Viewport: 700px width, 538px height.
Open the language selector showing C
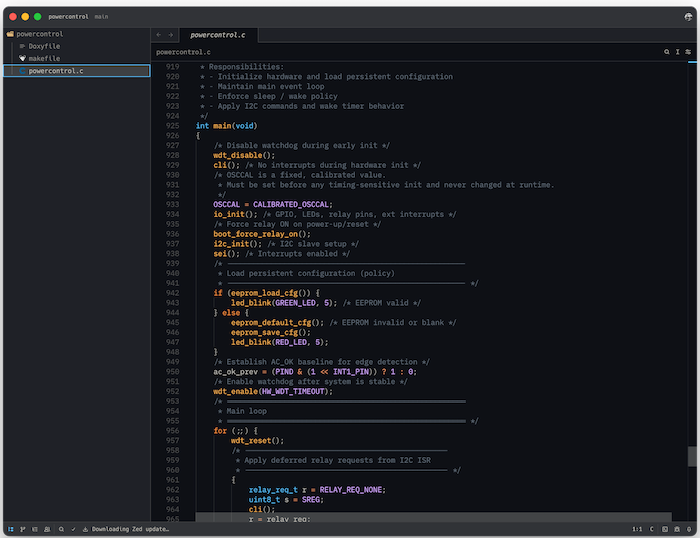pos(652,528)
